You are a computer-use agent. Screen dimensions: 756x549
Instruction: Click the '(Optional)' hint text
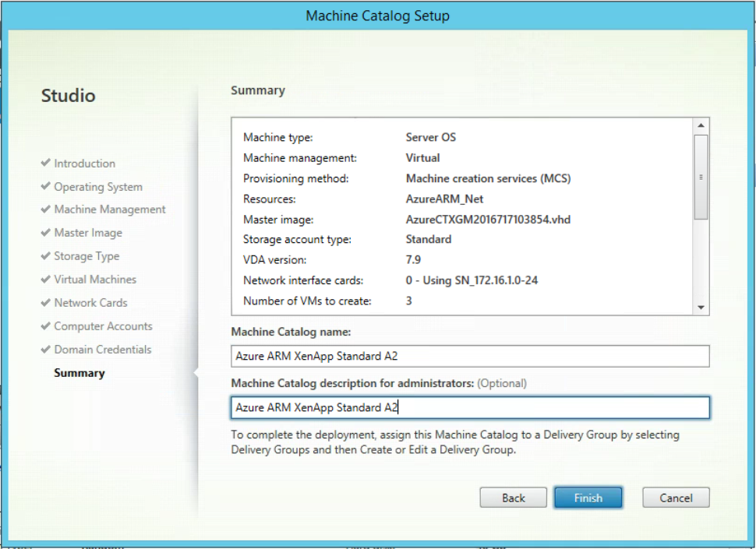(502, 383)
